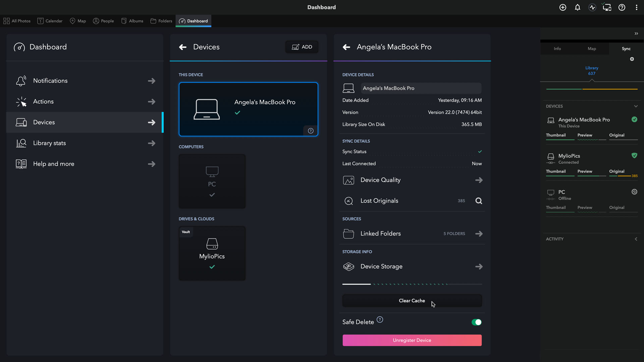
Task: Click help icon on this device card
Action: coord(311,131)
